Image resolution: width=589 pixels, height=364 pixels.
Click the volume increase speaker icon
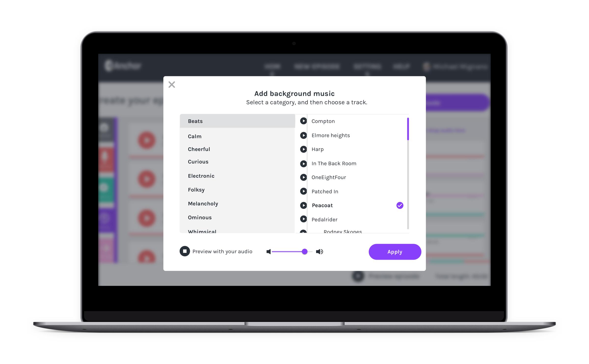[x=320, y=251]
